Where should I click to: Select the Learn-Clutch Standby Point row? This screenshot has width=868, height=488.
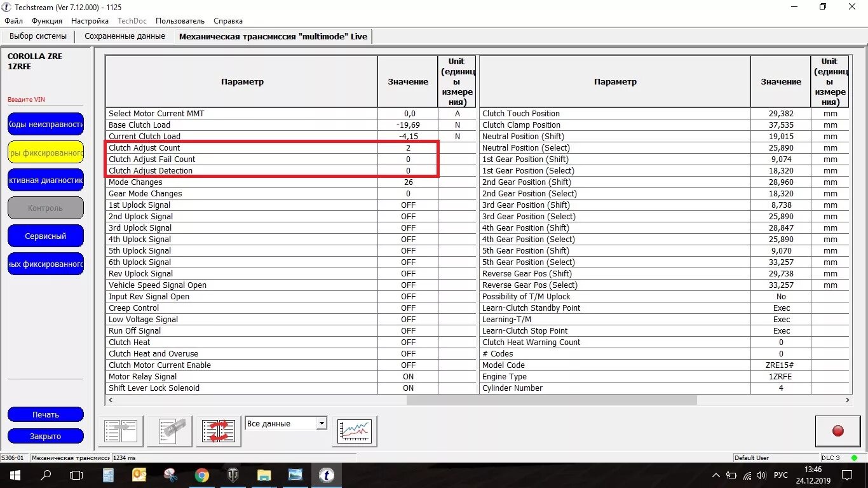(x=664, y=308)
